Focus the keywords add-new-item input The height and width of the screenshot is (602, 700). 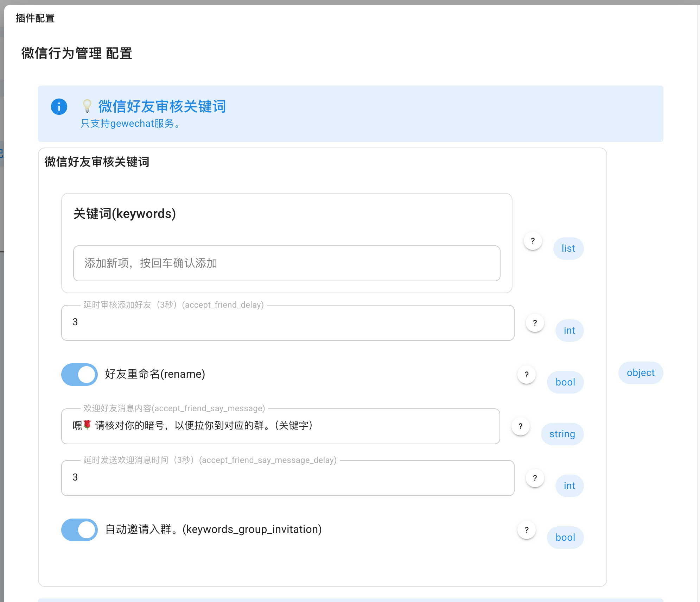(x=286, y=263)
